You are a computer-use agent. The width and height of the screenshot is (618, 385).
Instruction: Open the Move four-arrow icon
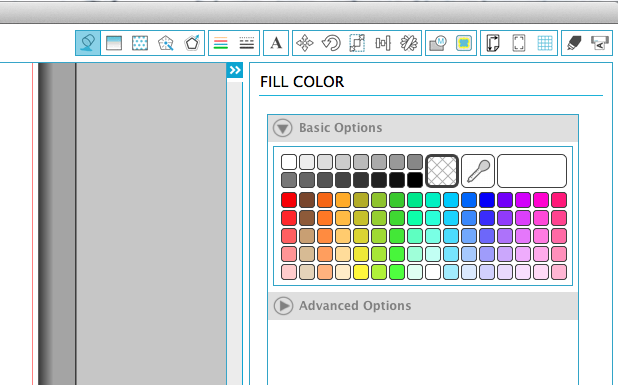pyautogui.click(x=305, y=43)
